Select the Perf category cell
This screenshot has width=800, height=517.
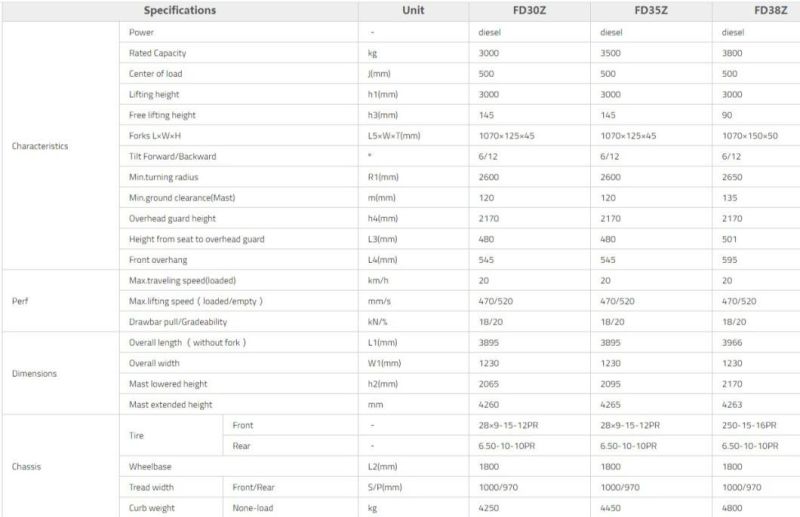[20, 301]
